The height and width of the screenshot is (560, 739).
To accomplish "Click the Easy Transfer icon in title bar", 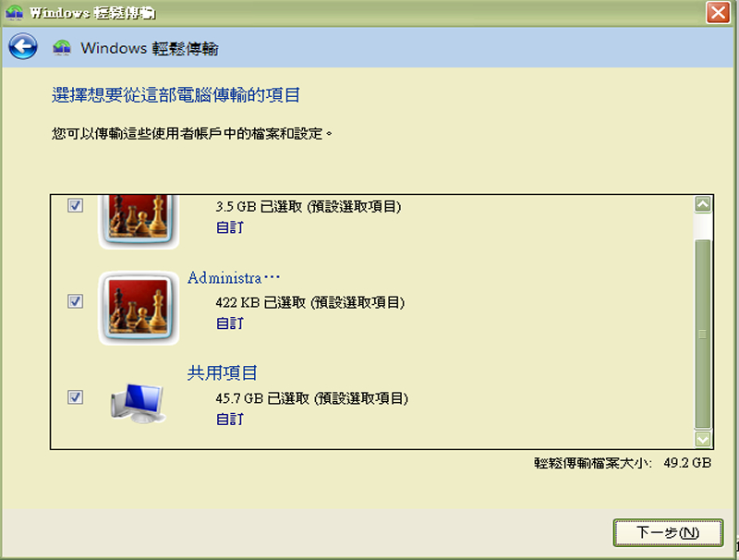I will pos(15,12).
